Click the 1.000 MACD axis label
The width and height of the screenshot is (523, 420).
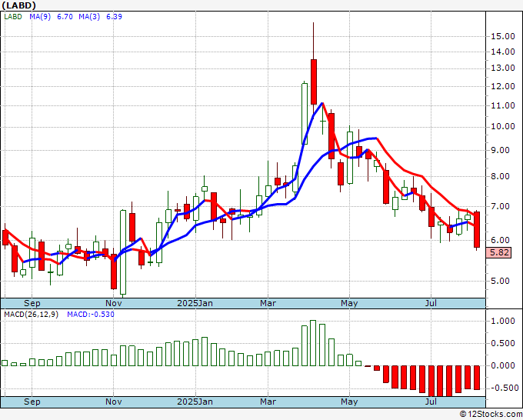(x=503, y=322)
